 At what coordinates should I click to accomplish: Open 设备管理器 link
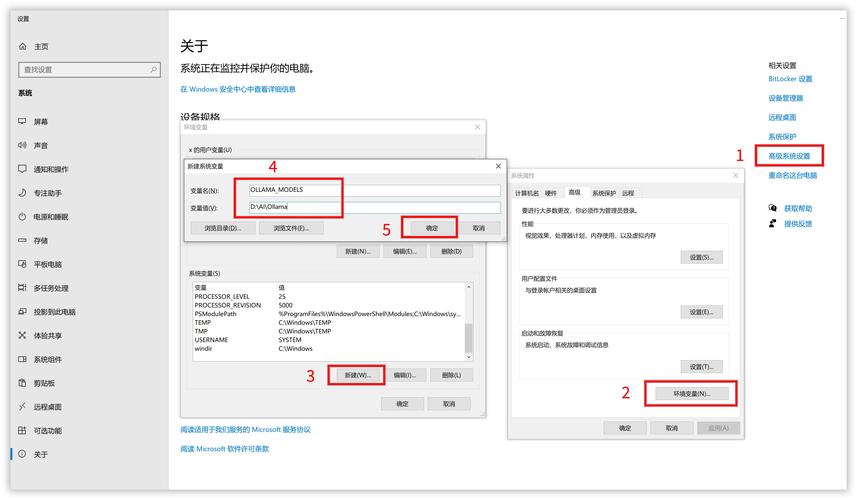pos(785,98)
